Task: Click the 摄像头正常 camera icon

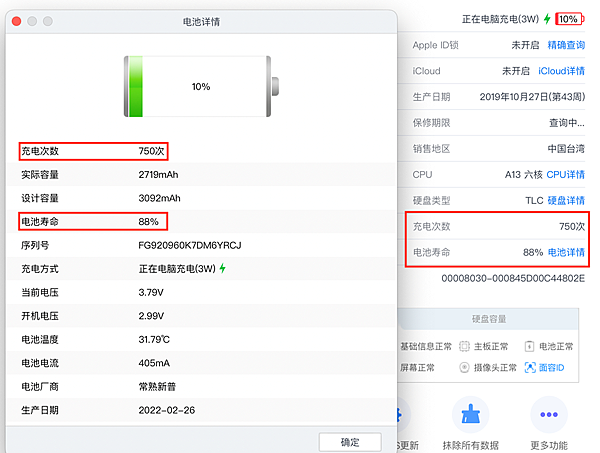Action: [464, 368]
